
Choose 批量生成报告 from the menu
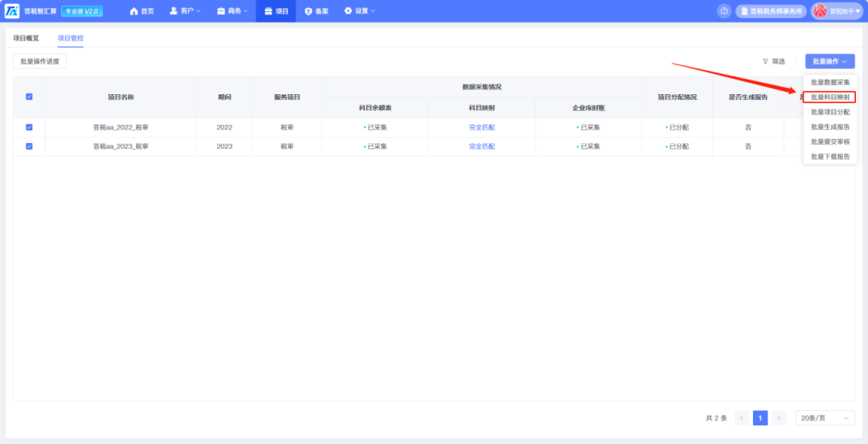[x=829, y=127]
